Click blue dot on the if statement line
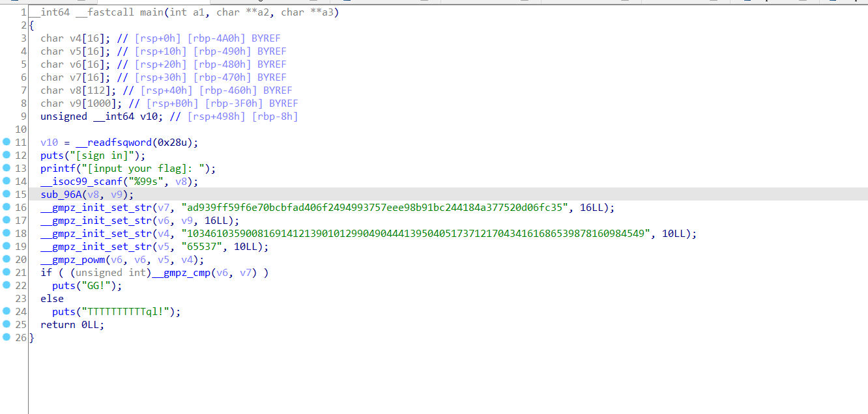868x414 pixels. coord(7,272)
